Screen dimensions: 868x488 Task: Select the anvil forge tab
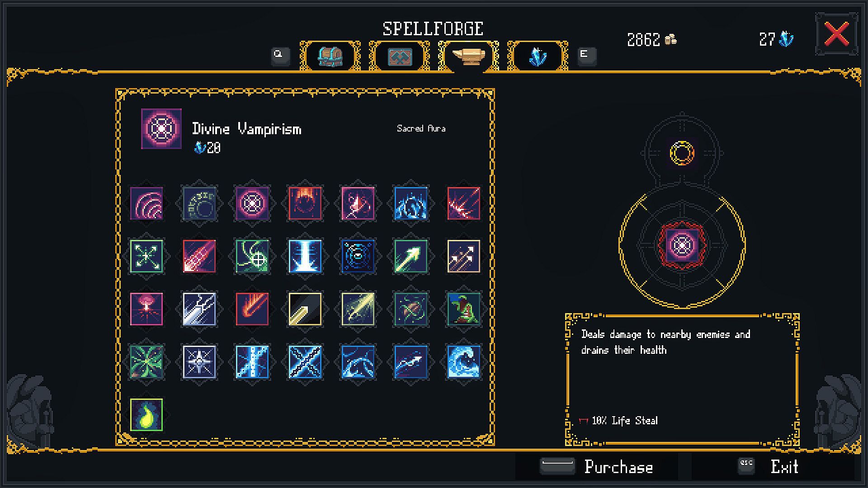(x=468, y=56)
